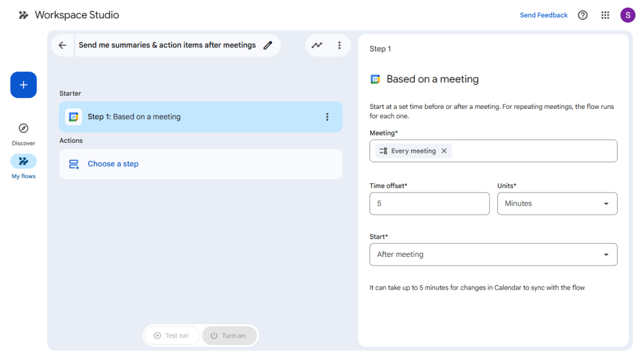
Task: Open Step 1 card three-dot menu
Action: [327, 117]
